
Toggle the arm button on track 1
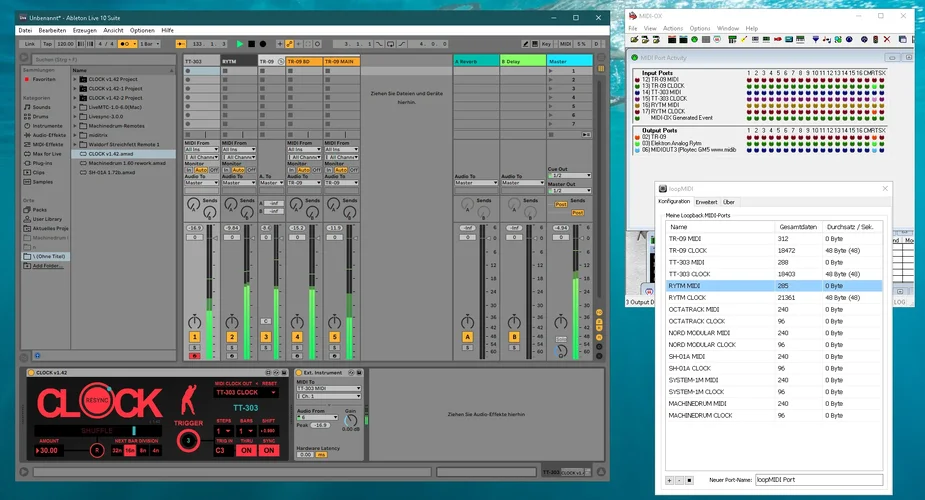pyautogui.click(x=194, y=356)
